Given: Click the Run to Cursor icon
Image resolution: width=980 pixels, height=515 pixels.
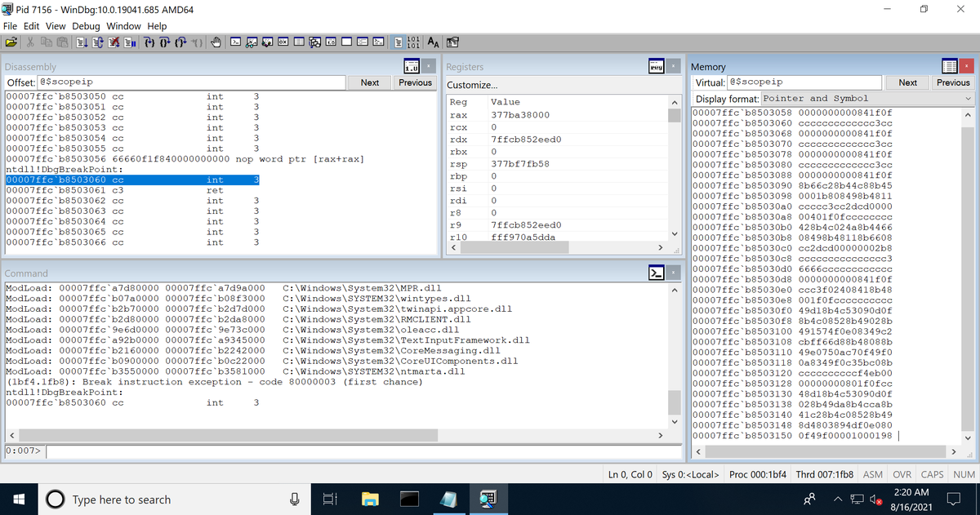Looking at the screenshot, I should [x=196, y=42].
